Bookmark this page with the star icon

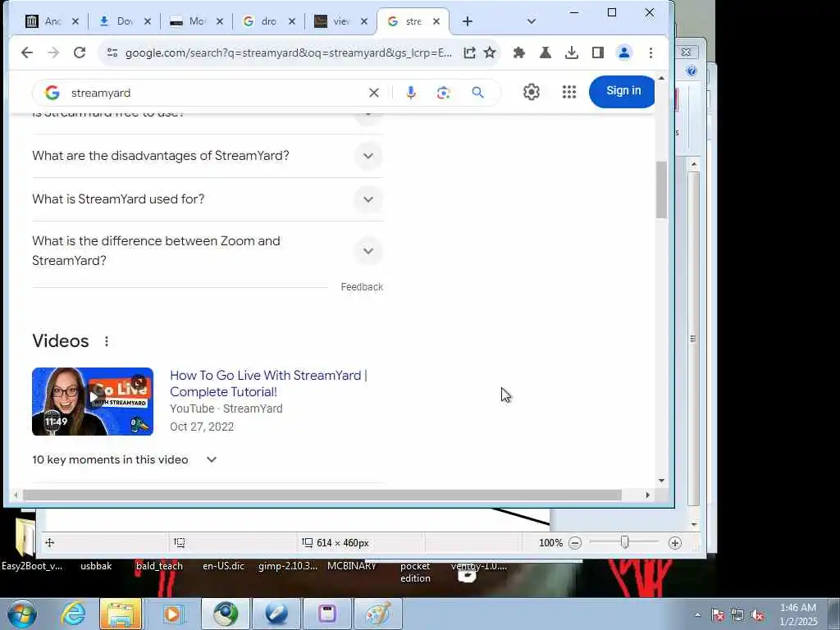click(x=490, y=52)
